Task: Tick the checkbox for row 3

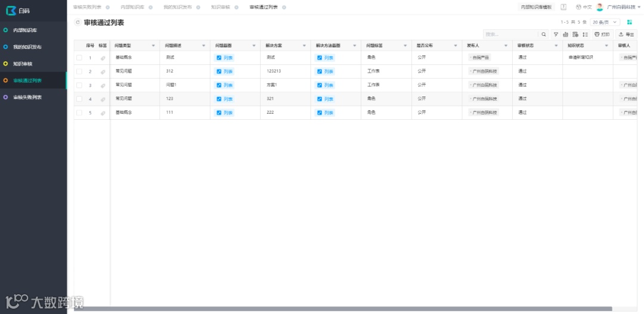Action: (79, 85)
